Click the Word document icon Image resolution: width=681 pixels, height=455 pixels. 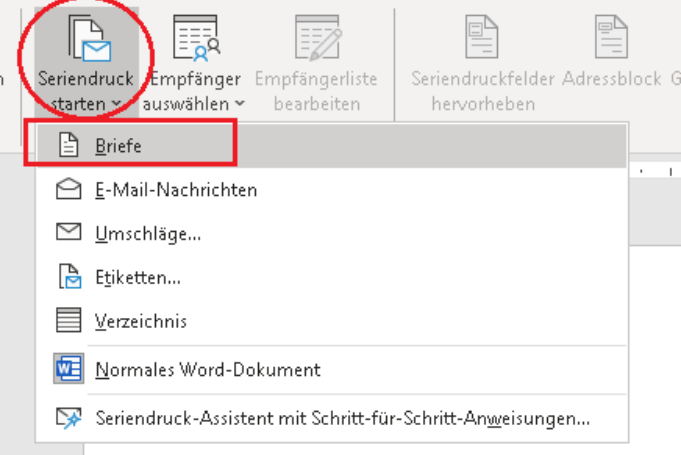pos(69,369)
